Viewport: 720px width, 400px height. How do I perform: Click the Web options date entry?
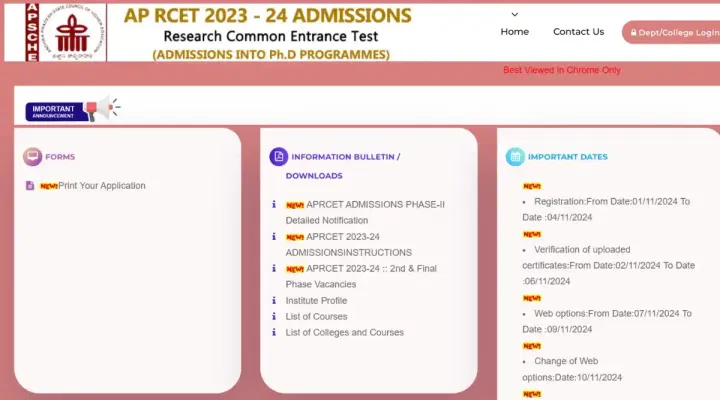pyautogui.click(x=607, y=321)
